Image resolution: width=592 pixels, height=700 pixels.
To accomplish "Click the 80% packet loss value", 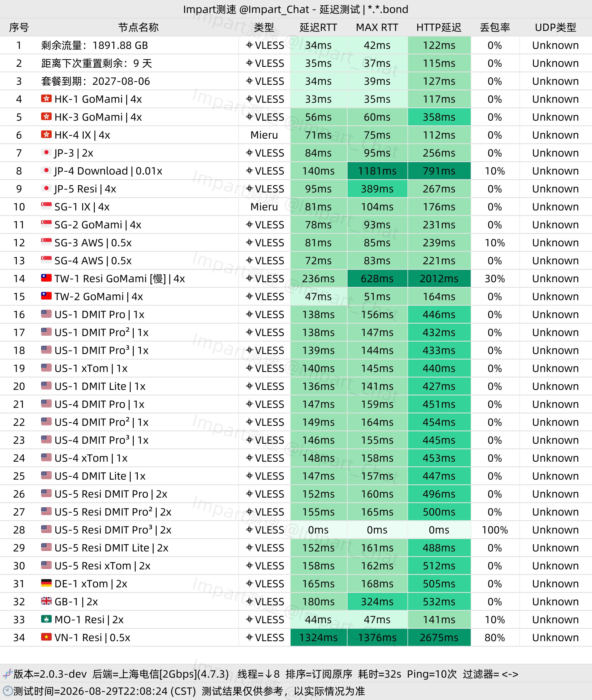I will (x=495, y=637).
